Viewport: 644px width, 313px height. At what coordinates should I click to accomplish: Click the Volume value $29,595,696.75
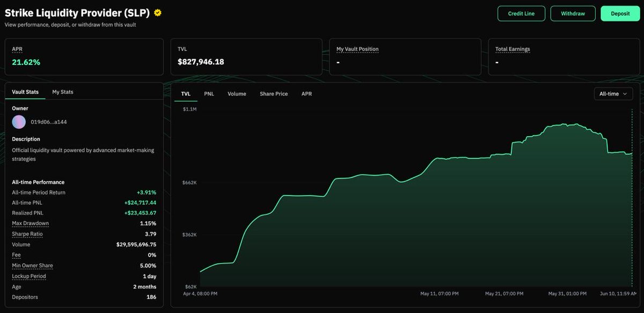click(136, 244)
